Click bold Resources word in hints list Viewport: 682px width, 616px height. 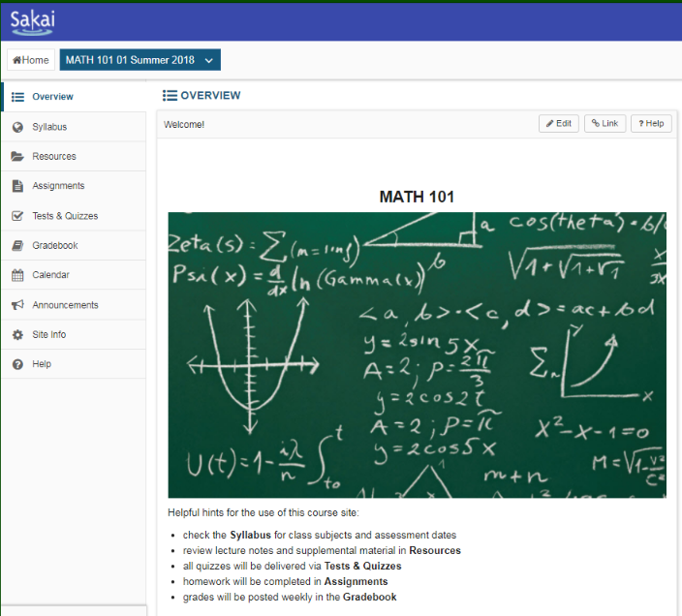coord(435,550)
